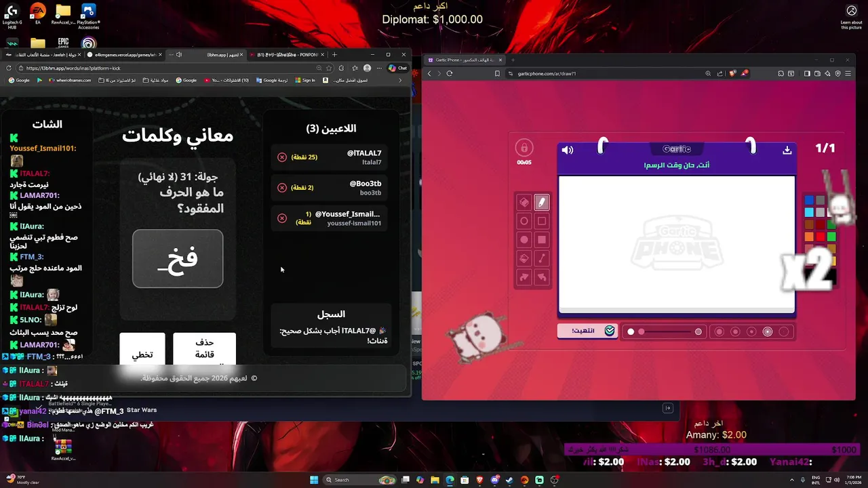
Task: Click the فخ_ word card
Action: tap(178, 258)
